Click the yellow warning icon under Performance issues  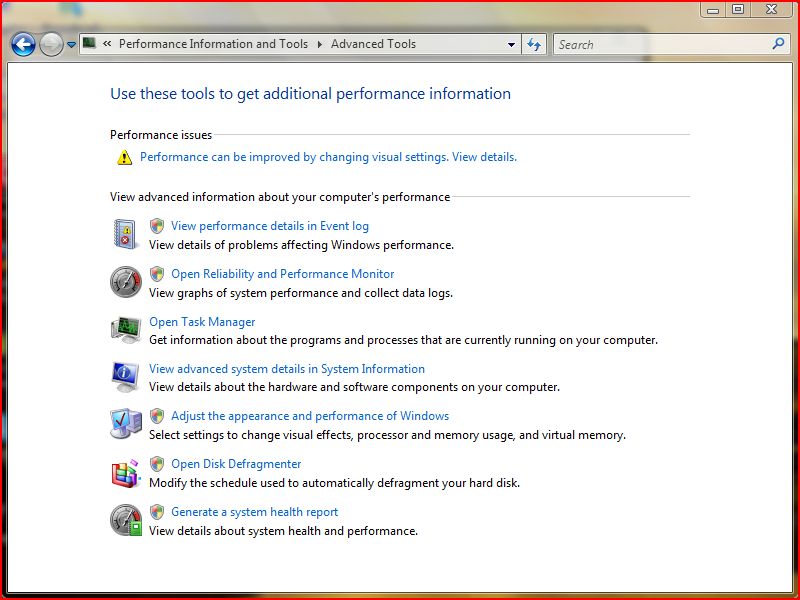click(x=124, y=157)
